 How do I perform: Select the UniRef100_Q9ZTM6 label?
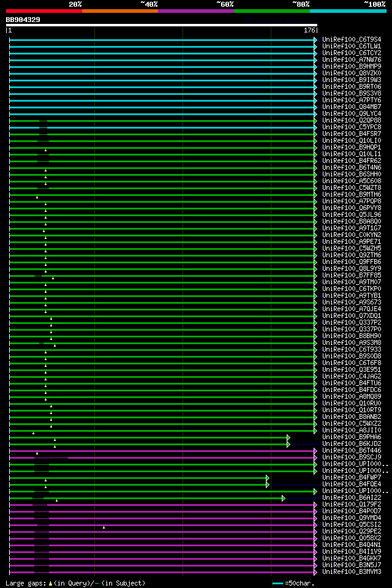(352, 255)
